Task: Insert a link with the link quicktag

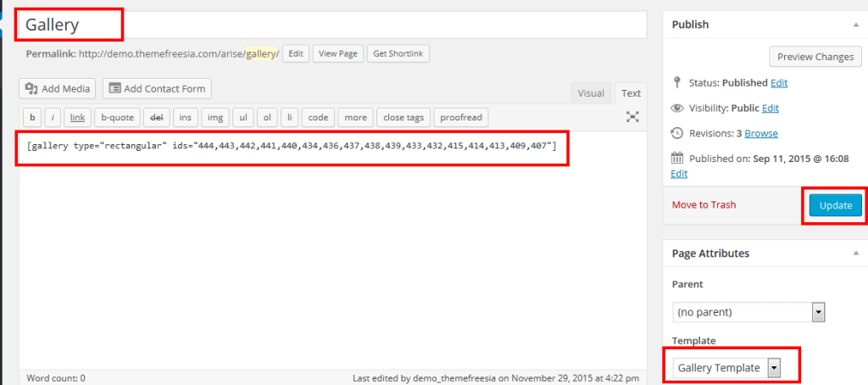Action: pos(77,117)
